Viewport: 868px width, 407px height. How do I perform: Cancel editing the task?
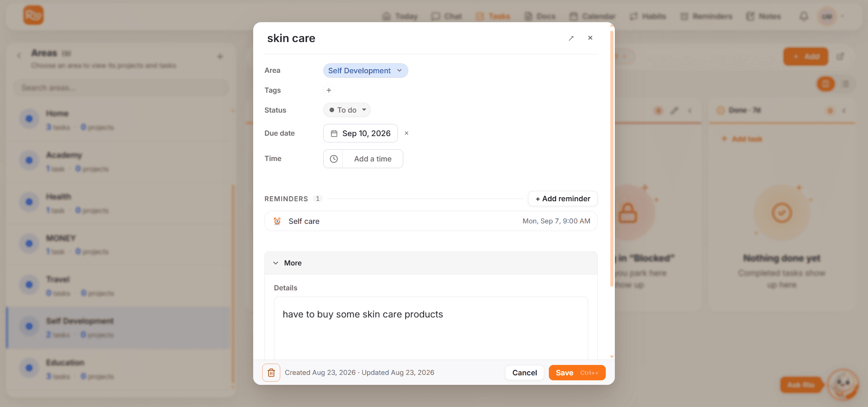[x=524, y=373]
